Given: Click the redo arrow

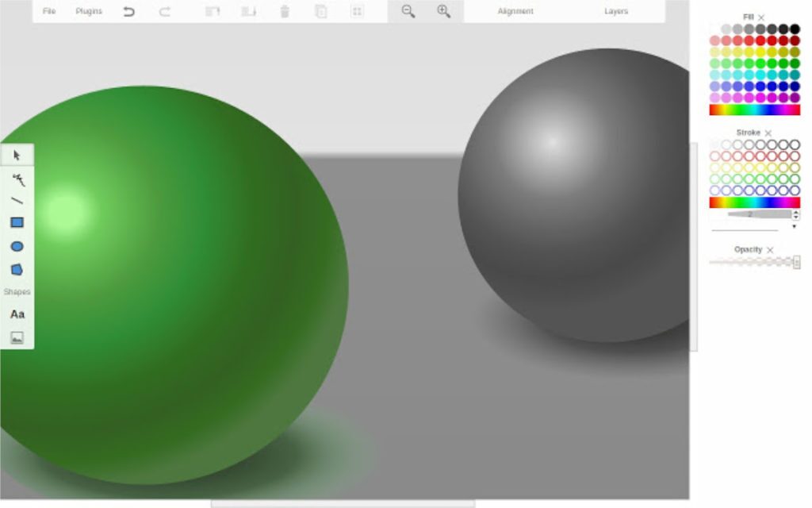Looking at the screenshot, I should tap(165, 11).
